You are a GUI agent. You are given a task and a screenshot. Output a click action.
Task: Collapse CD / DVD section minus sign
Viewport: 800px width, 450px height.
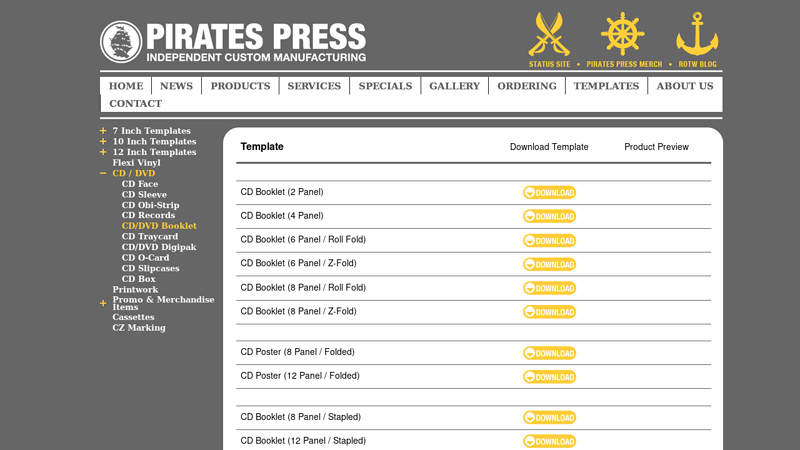pos(103,173)
